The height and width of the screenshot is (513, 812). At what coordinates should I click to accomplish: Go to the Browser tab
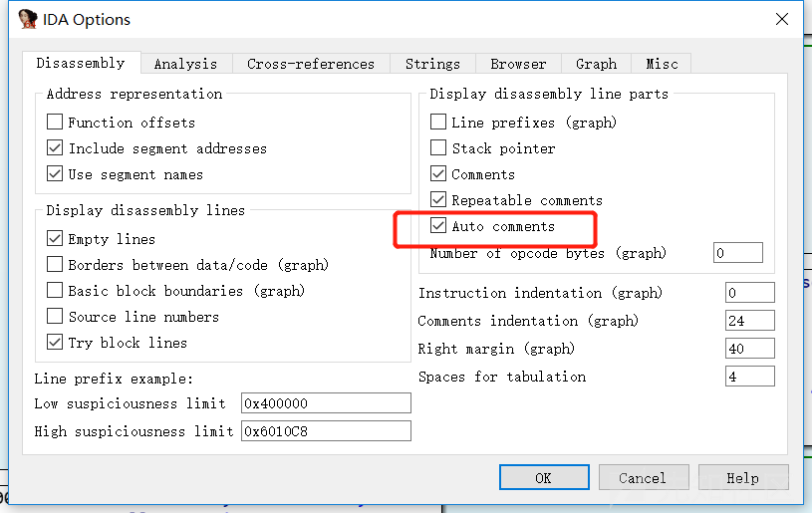(x=518, y=64)
